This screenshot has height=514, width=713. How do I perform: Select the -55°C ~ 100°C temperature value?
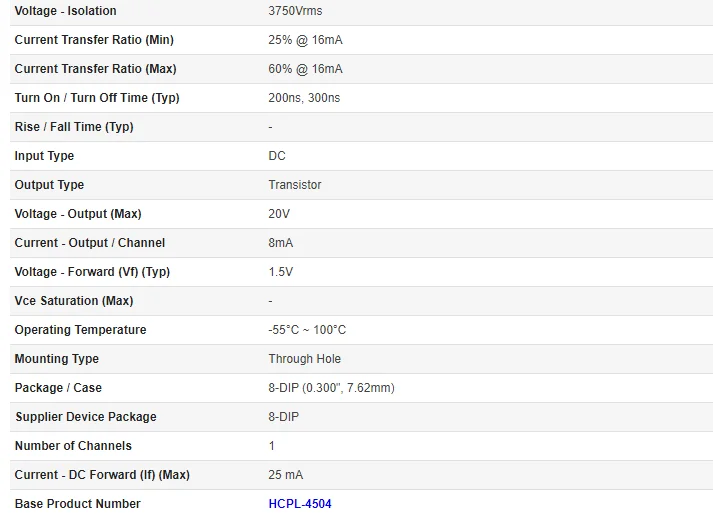pos(307,330)
